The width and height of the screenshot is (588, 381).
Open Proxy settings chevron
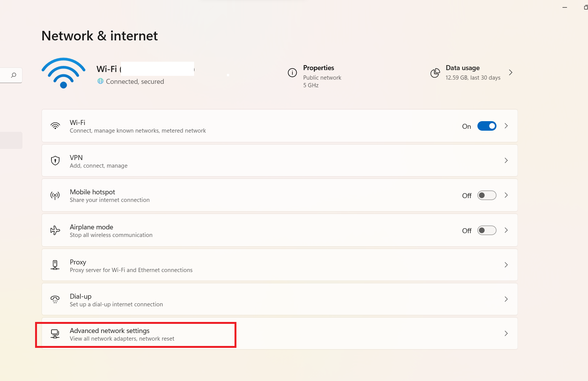click(x=506, y=265)
